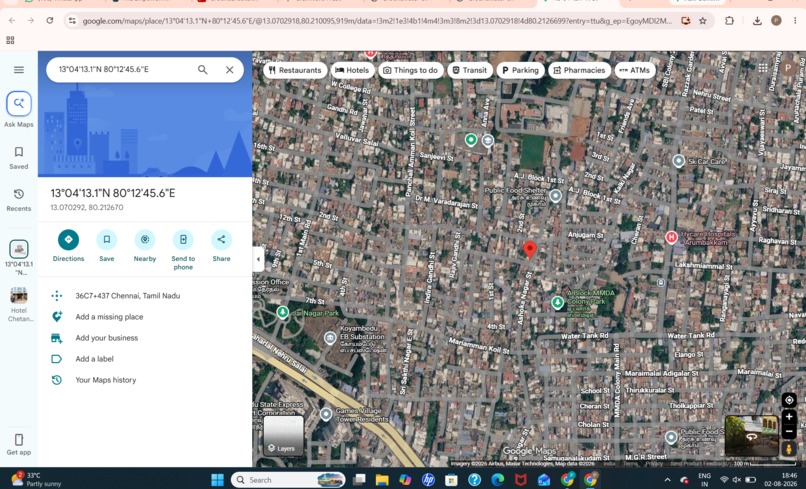Open the Chrome apps grid bookmark icon
The width and height of the screenshot is (806, 489).
(x=10, y=40)
